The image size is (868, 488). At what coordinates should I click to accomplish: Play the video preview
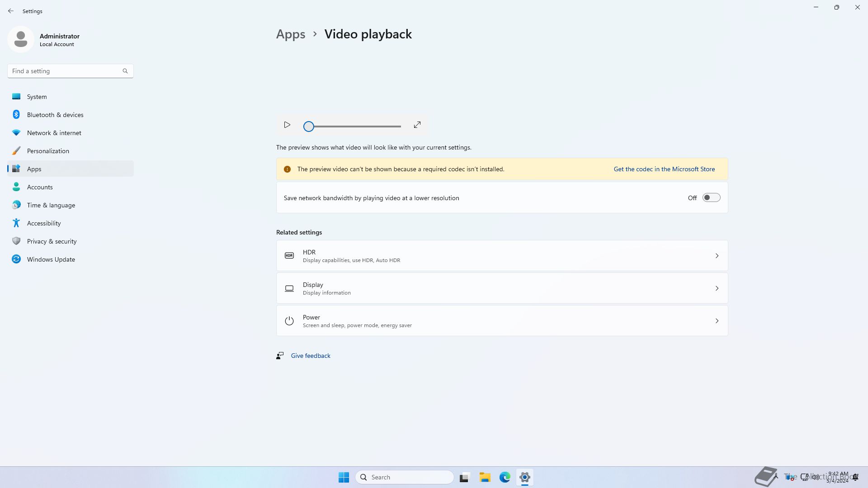coord(287,125)
